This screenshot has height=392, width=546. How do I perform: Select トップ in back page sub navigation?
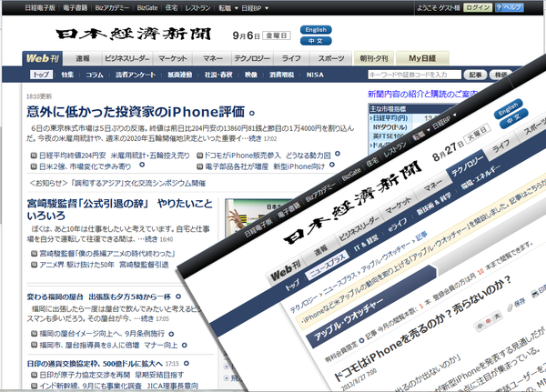tap(41, 75)
